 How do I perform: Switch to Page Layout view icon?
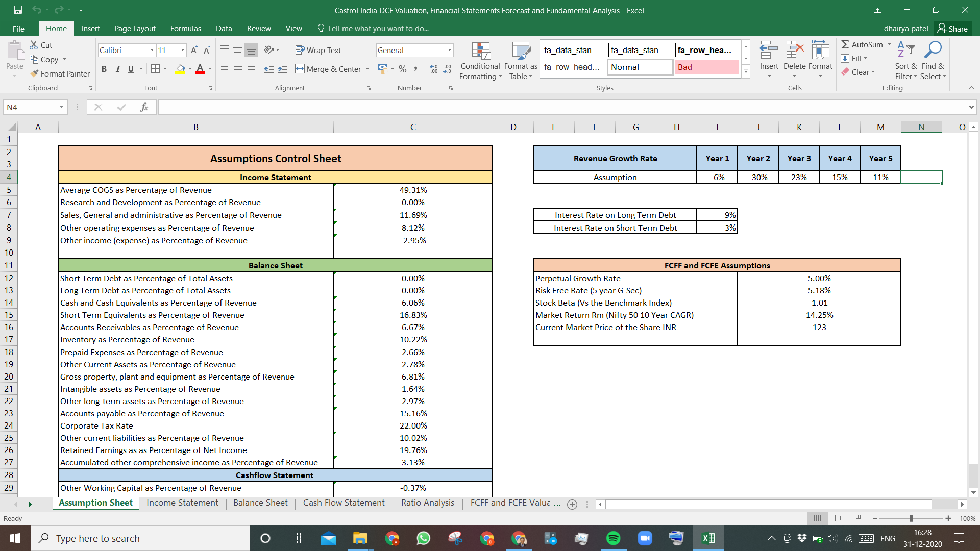(839, 518)
